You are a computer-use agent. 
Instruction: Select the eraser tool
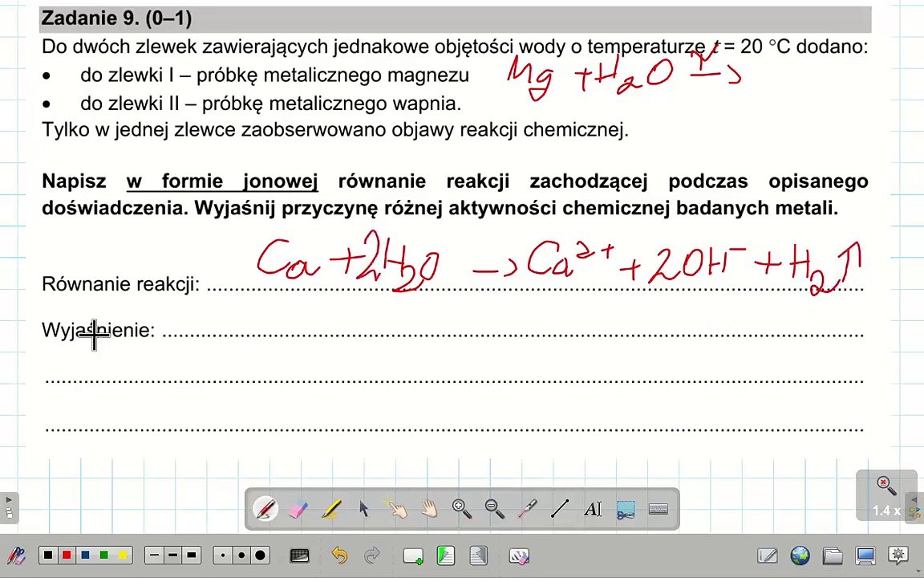pos(298,508)
